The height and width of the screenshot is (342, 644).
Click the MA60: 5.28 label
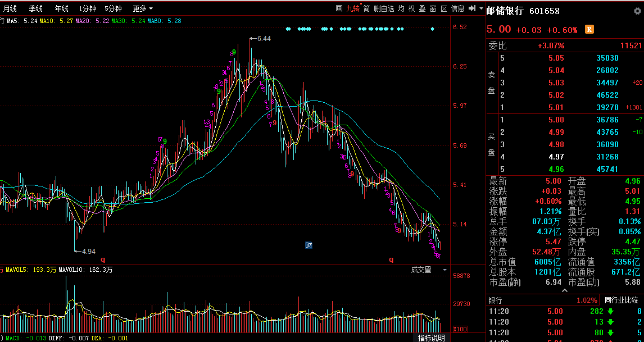click(x=164, y=21)
